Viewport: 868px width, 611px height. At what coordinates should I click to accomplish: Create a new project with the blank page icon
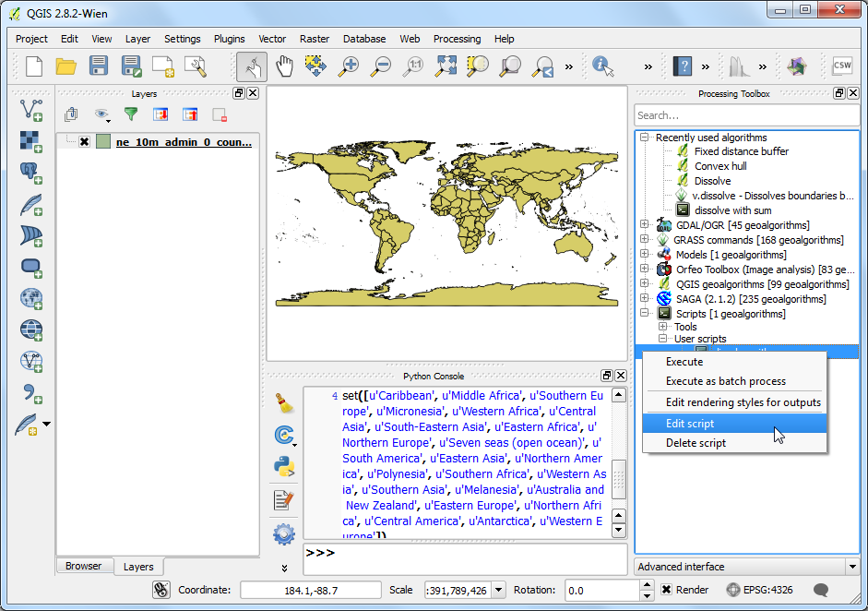tap(34, 66)
